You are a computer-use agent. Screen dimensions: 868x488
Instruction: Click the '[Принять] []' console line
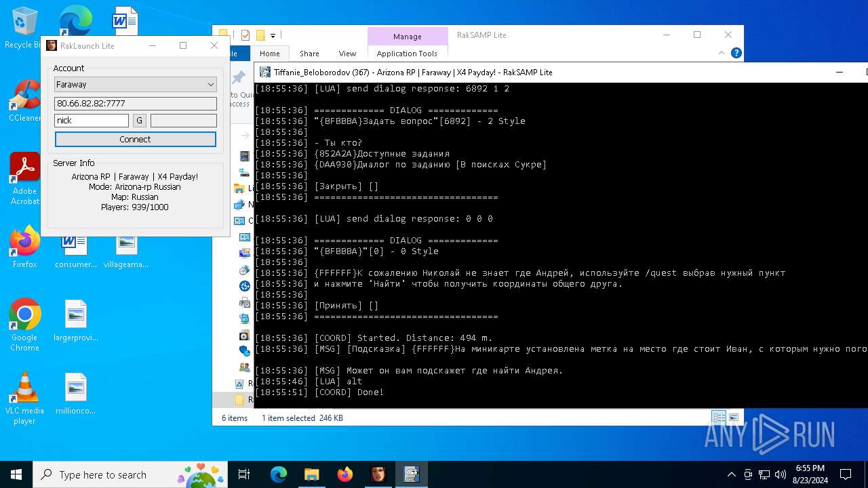(x=317, y=305)
